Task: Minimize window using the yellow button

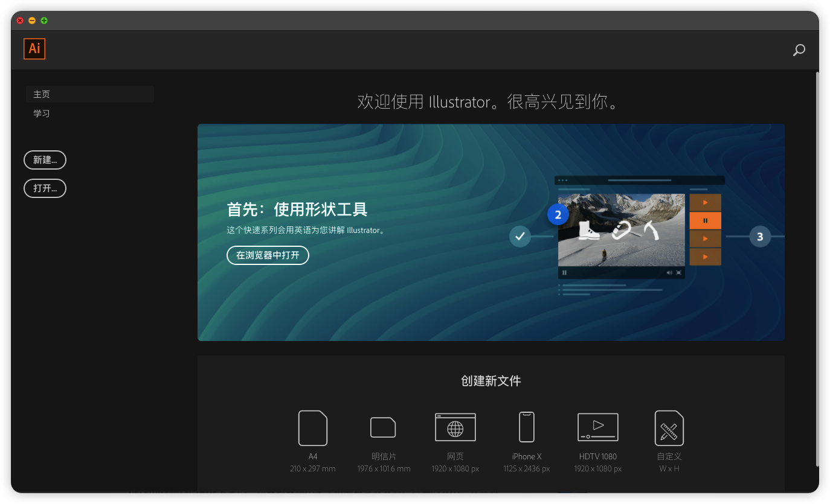Action: [32, 21]
